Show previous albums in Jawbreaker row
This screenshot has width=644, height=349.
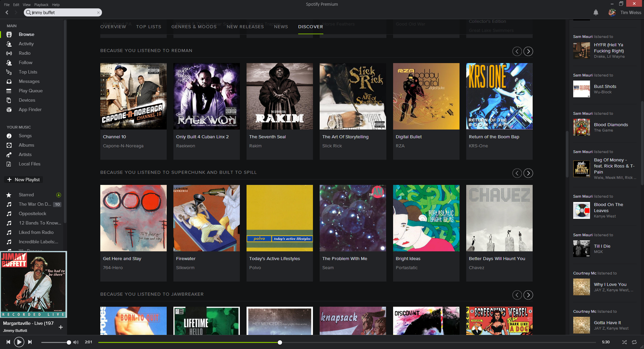point(517,295)
